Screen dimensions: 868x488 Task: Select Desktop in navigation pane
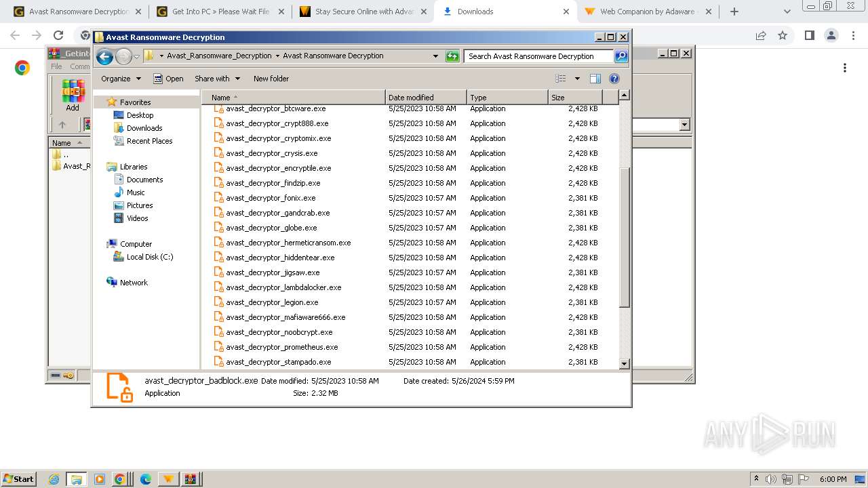(140, 115)
